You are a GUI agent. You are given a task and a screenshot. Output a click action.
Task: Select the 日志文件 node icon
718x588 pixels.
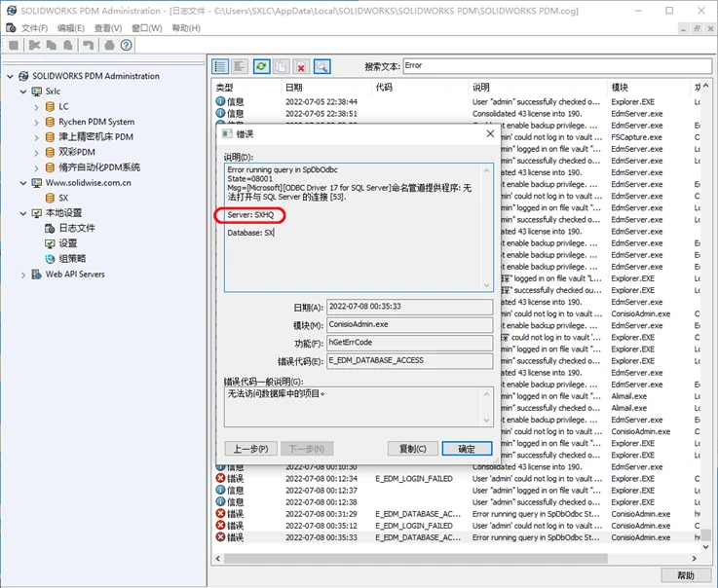point(50,228)
